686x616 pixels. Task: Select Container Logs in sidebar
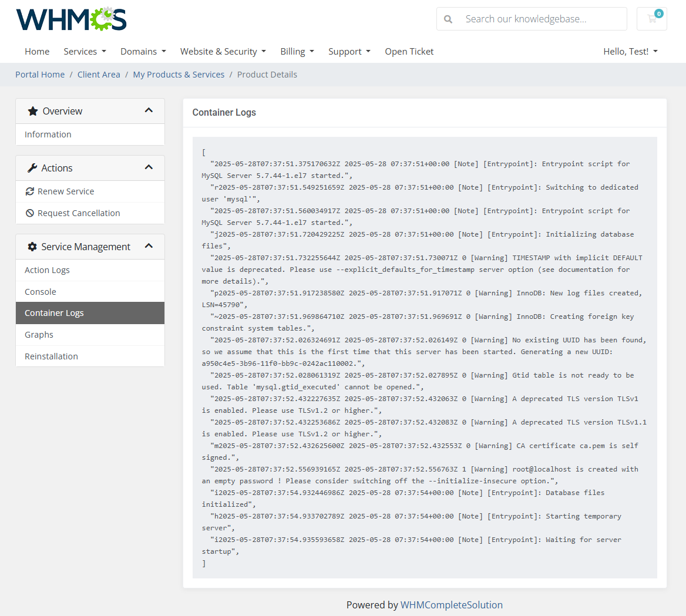point(90,313)
